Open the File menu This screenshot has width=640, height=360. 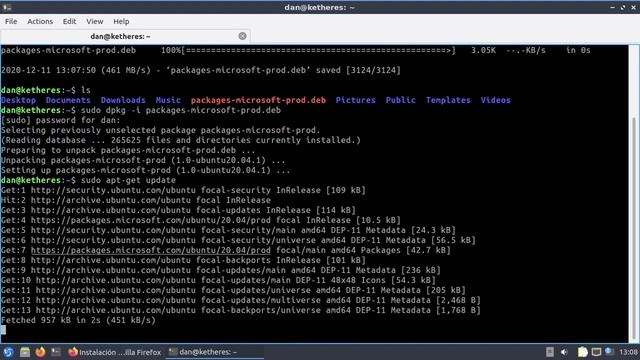point(11,21)
